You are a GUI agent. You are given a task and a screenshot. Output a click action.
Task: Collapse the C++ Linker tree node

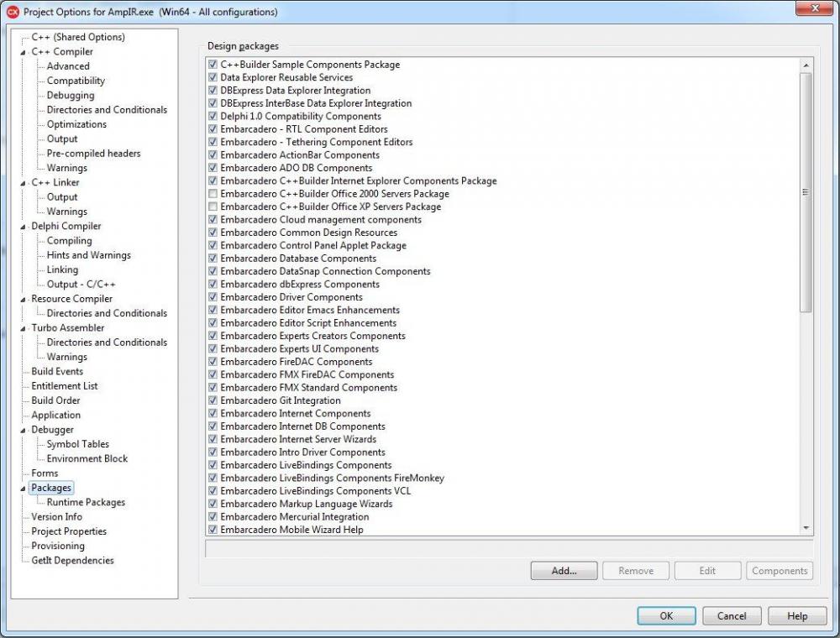click(x=23, y=182)
